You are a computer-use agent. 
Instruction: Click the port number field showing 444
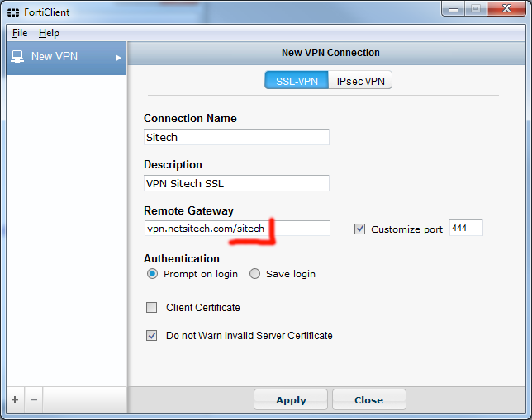[466, 229]
